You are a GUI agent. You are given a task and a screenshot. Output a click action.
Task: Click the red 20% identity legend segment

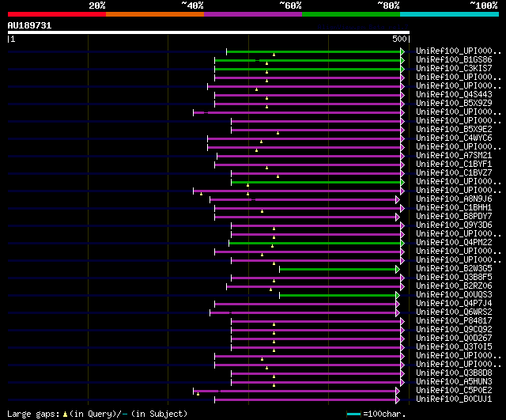pos(57,14)
